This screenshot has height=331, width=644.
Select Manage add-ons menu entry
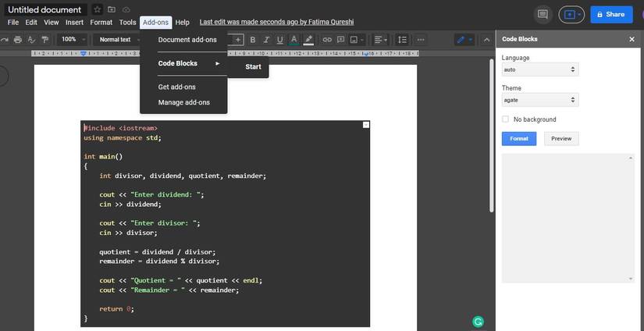[183, 102]
